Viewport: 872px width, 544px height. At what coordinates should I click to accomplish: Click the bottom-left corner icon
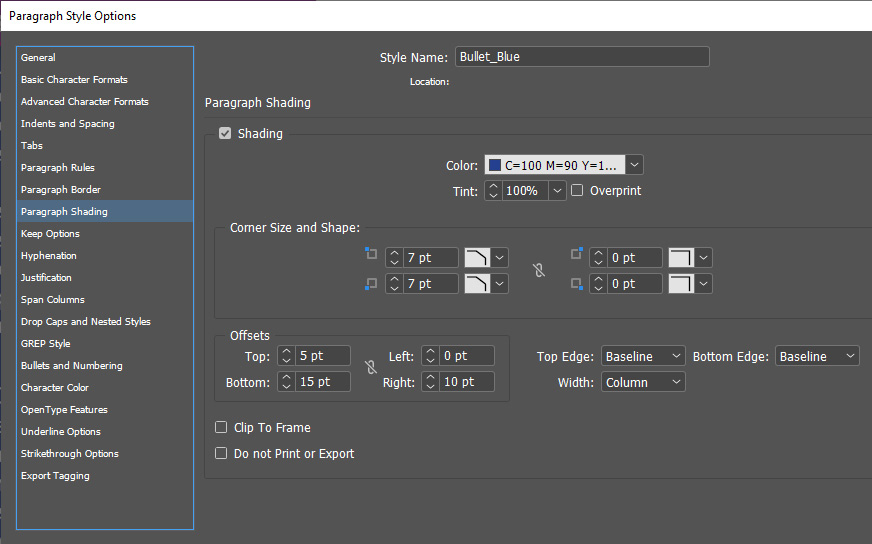click(x=371, y=284)
